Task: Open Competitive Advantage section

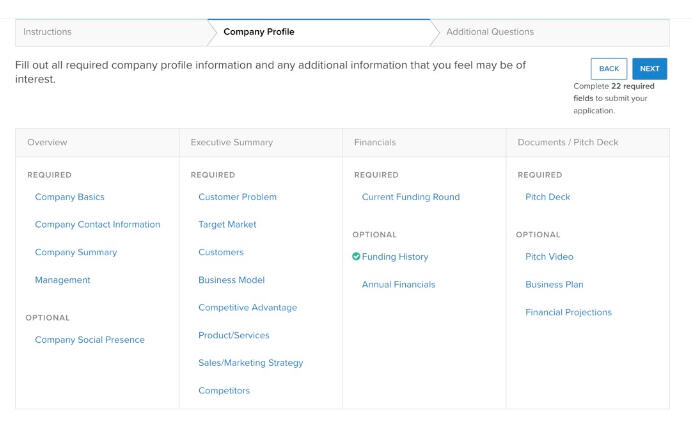Action: pyautogui.click(x=247, y=308)
